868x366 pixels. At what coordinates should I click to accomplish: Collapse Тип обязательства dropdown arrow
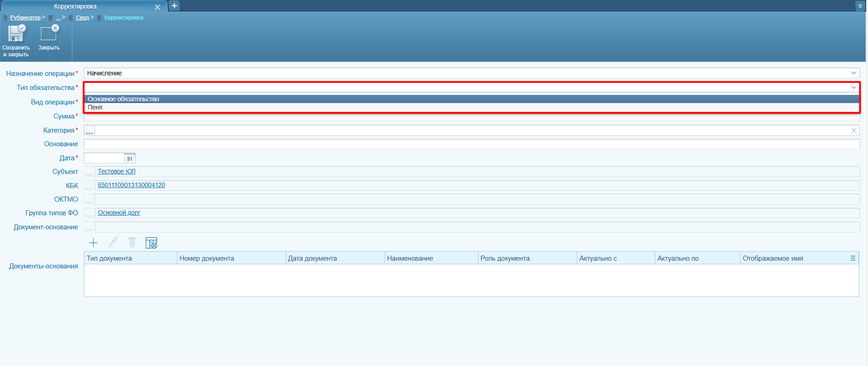point(854,87)
